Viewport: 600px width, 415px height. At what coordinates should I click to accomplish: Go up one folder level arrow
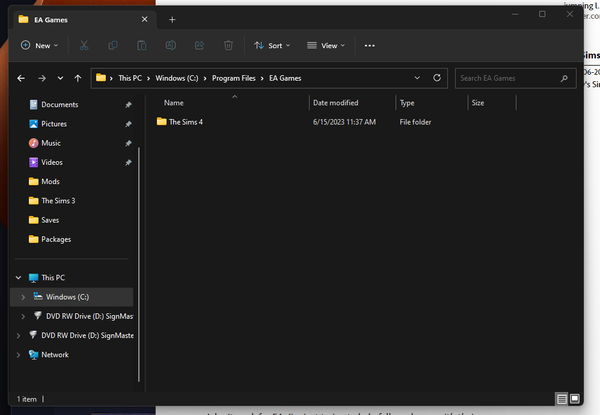[78, 78]
